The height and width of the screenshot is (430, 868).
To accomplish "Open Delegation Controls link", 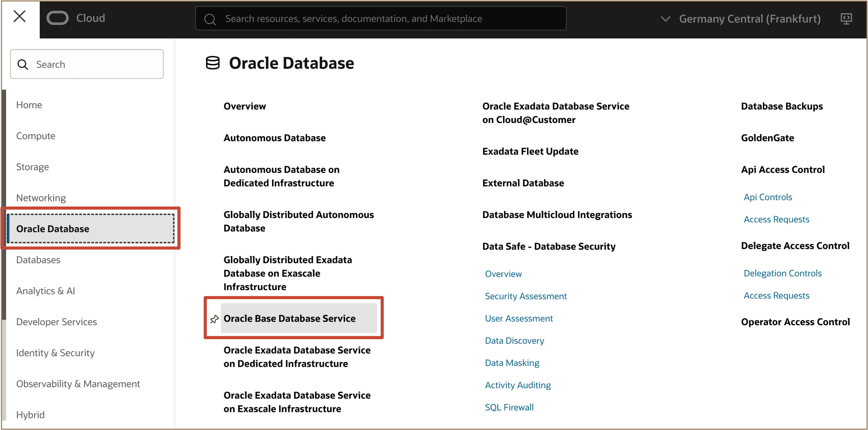I will pos(782,273).
